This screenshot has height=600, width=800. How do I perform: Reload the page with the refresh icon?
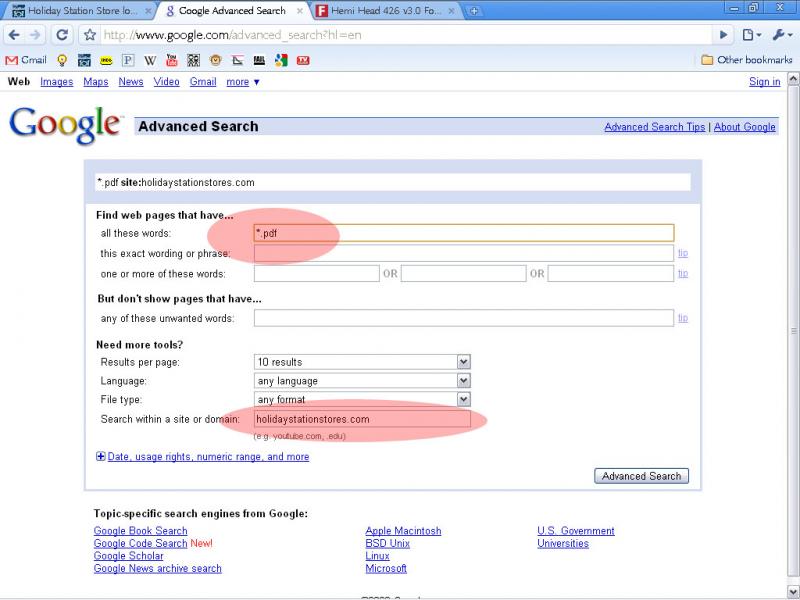click(x=62, y=35)
